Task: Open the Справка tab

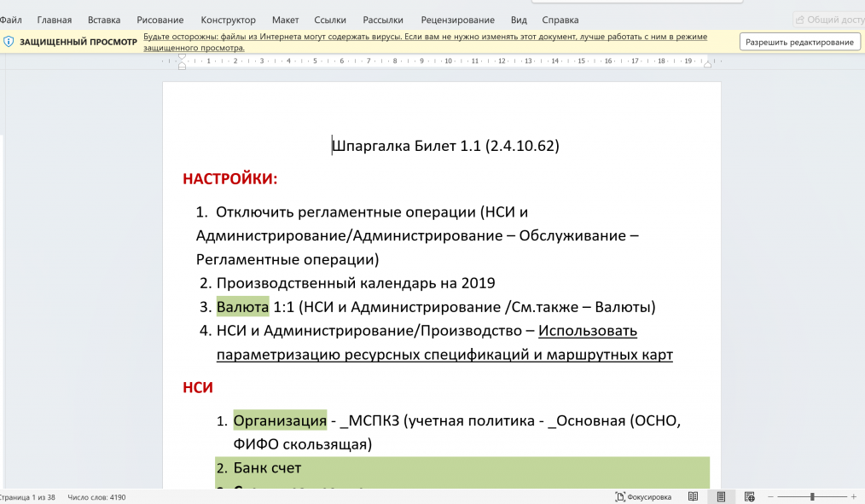Action: 560,20
